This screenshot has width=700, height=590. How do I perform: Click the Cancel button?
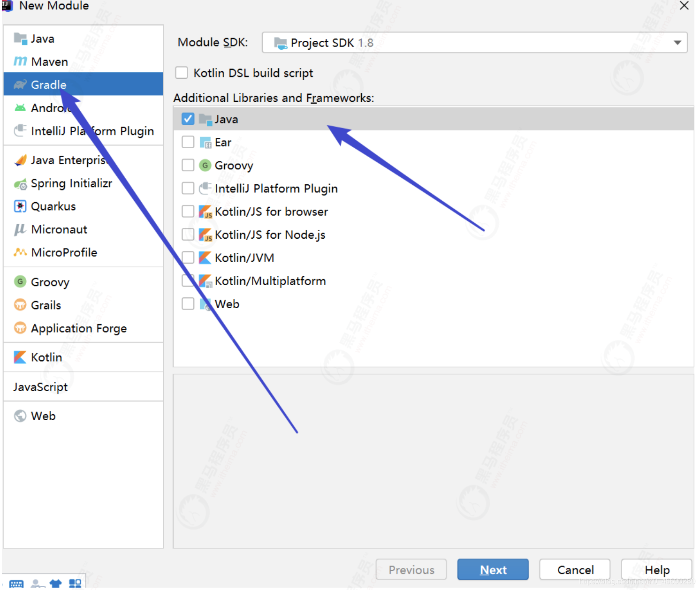pos(575,570)
